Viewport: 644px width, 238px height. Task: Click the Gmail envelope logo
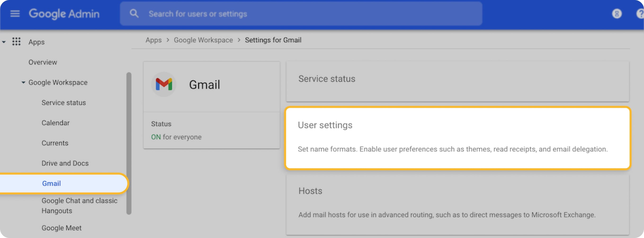(x=164, y=84)
